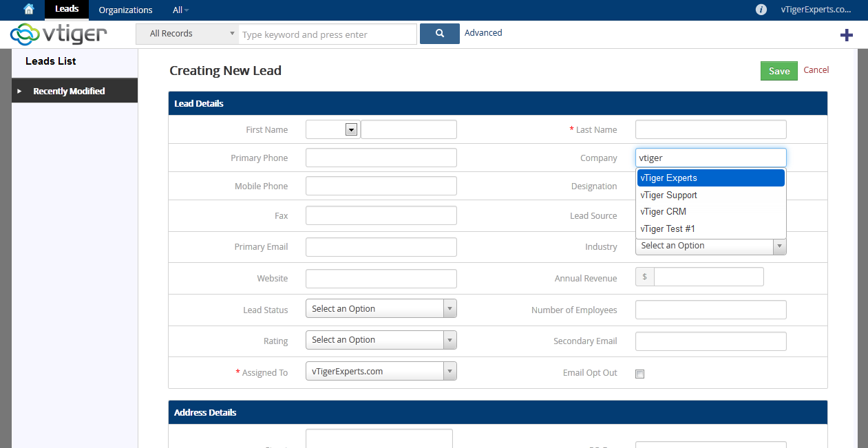The image size is (868, 448).
Task: Click the Primary Phone field
Action: 381,158
